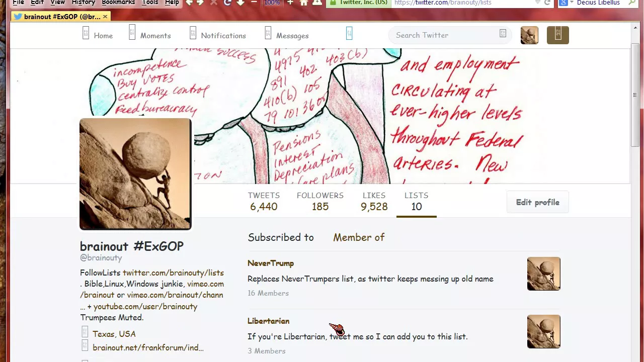Click the browser search magnifier icon
Screen dimensions: 644x362
point(632,3)
